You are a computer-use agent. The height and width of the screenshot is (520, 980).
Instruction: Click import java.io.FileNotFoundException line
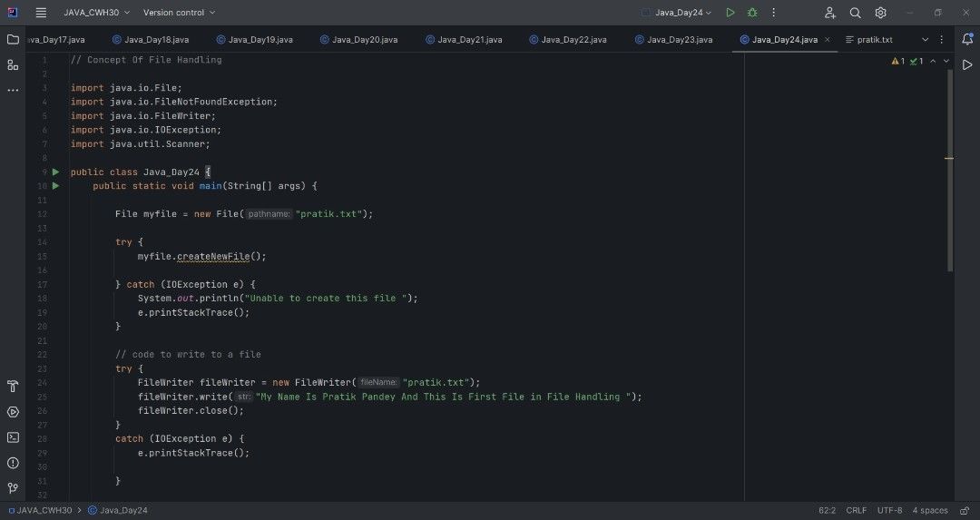pos(173,102)
